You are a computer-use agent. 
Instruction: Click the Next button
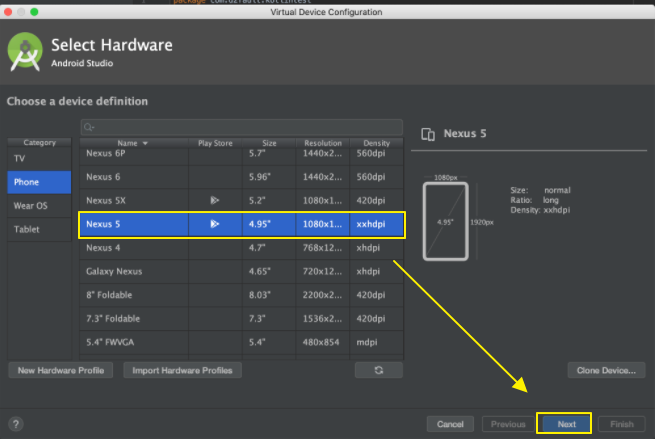point(566,424)
